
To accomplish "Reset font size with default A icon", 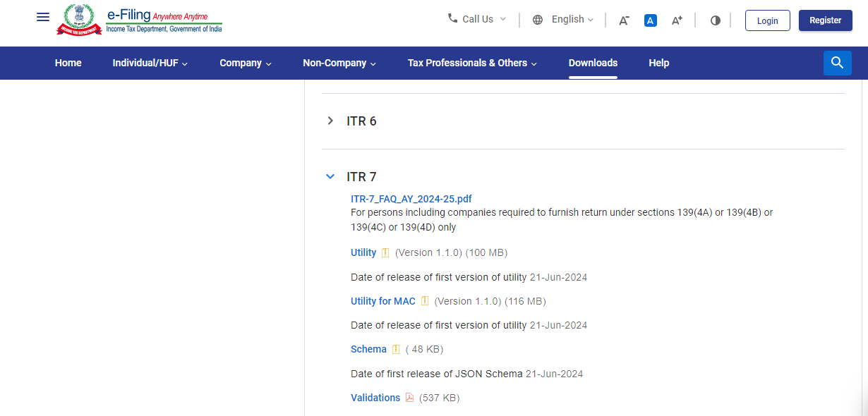I will click(651, 20).
